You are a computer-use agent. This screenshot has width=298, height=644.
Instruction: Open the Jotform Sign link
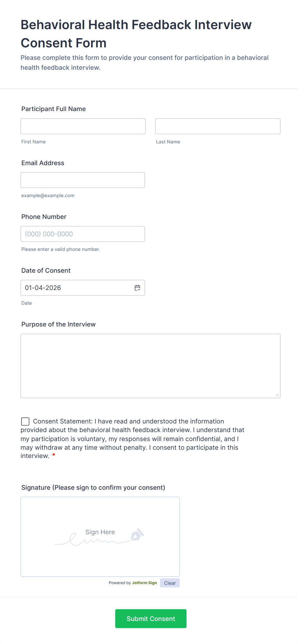coord(144,583)
